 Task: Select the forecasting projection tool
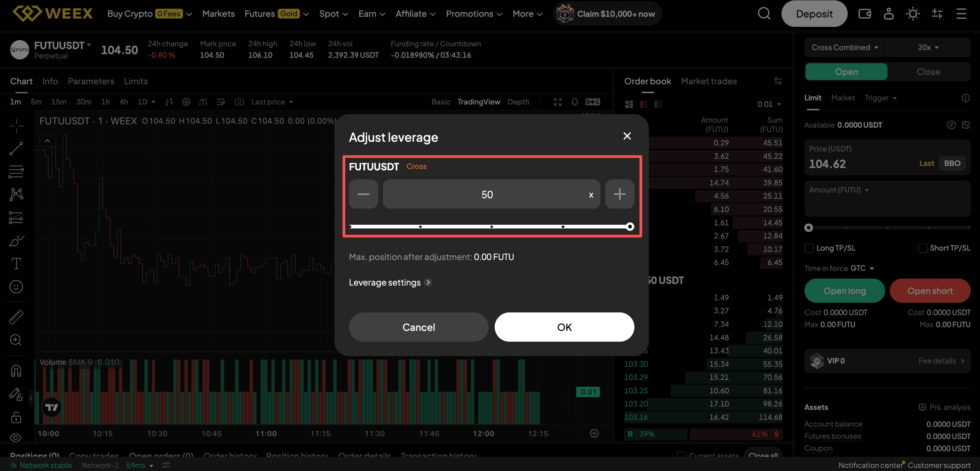click(x=16, y=218)
